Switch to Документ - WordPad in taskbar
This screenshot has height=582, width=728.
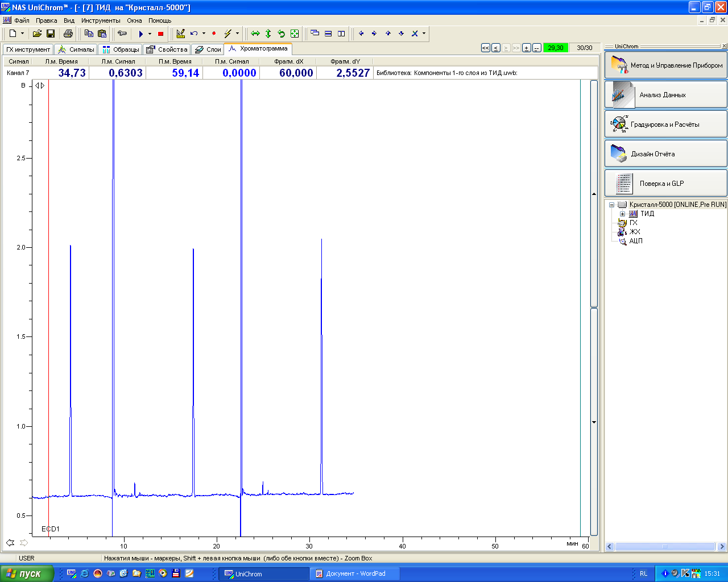click(355, 573)
